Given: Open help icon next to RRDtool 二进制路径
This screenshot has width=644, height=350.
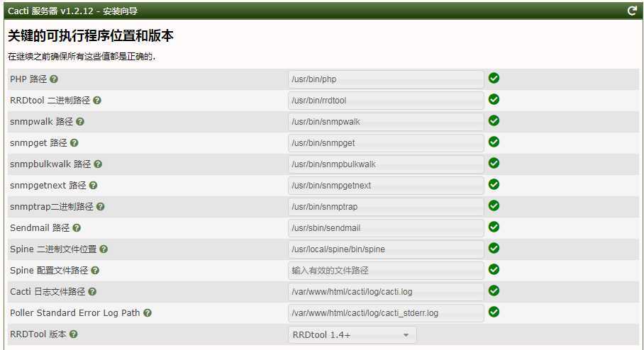Looking at the screenshot, I should [97, 100].
